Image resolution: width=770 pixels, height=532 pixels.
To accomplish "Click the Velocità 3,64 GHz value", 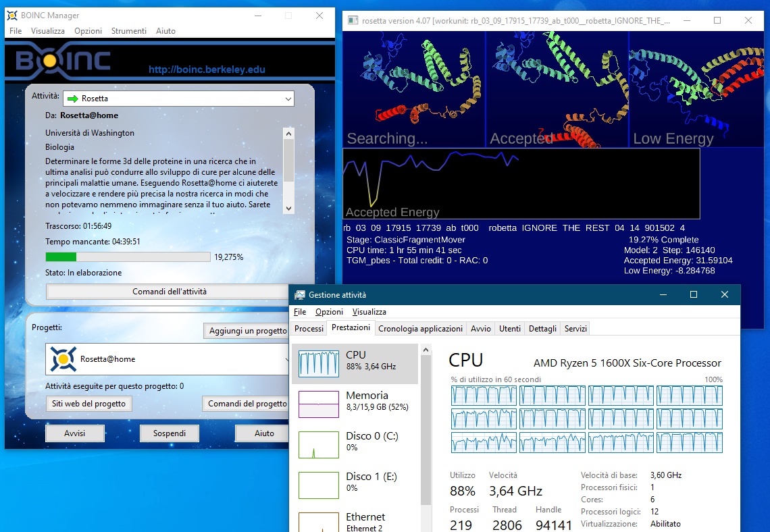I will point(515,491).
